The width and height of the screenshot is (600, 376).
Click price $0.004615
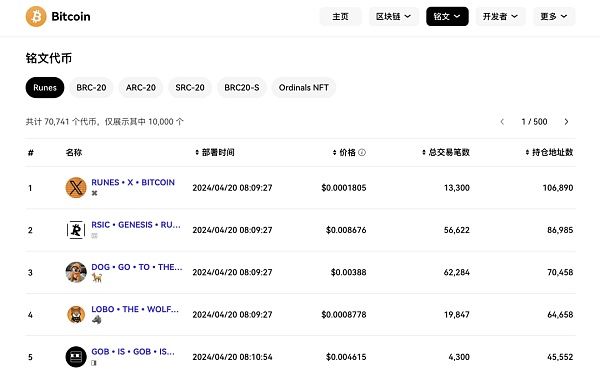pyautogui.click(x=346, y=357)
